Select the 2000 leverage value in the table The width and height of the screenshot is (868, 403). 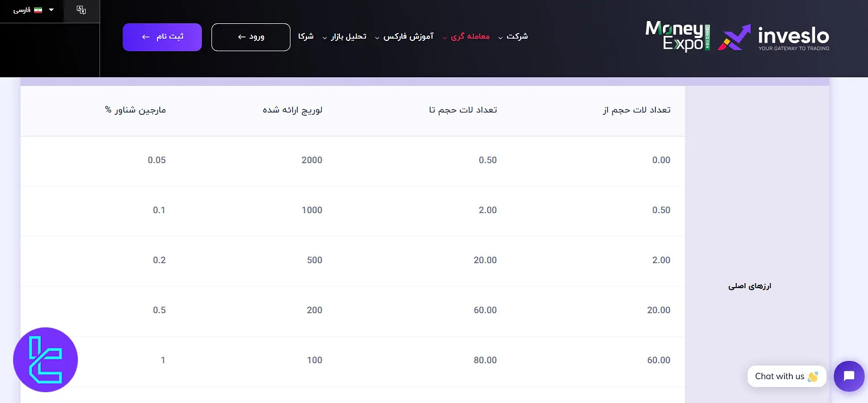pyautogui.click(x=312, y=160)
